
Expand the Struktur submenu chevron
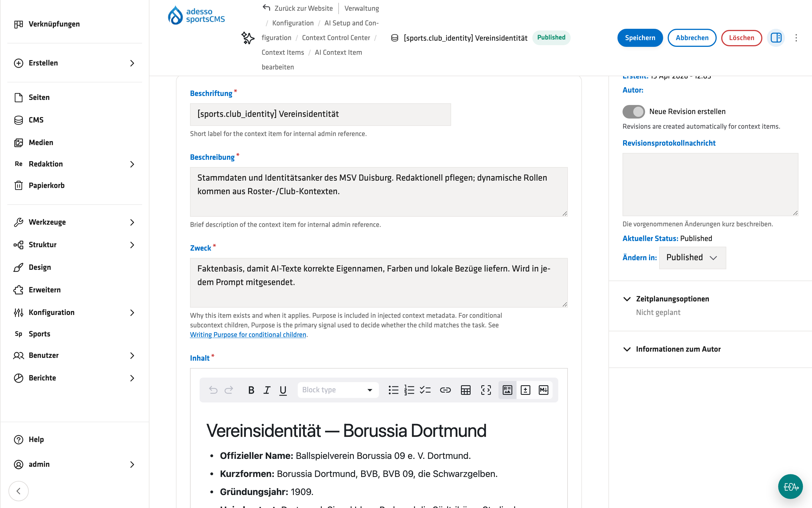coord(132,245)
